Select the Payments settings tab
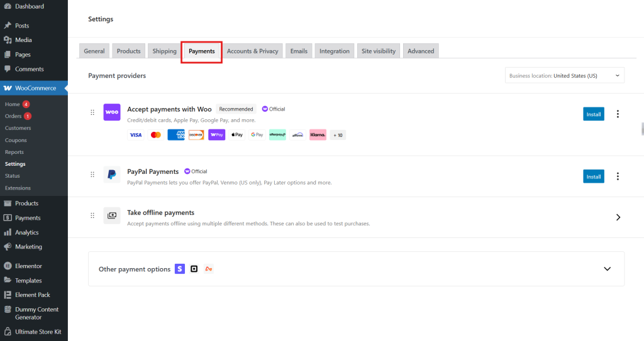This screenshot has height=341, width=644. coord(202,51)
